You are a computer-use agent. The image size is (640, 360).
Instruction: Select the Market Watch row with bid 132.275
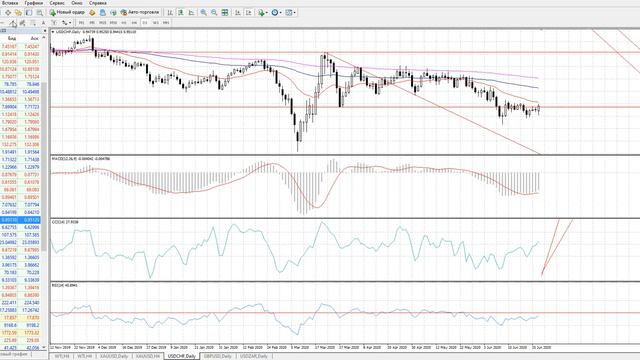20,144
